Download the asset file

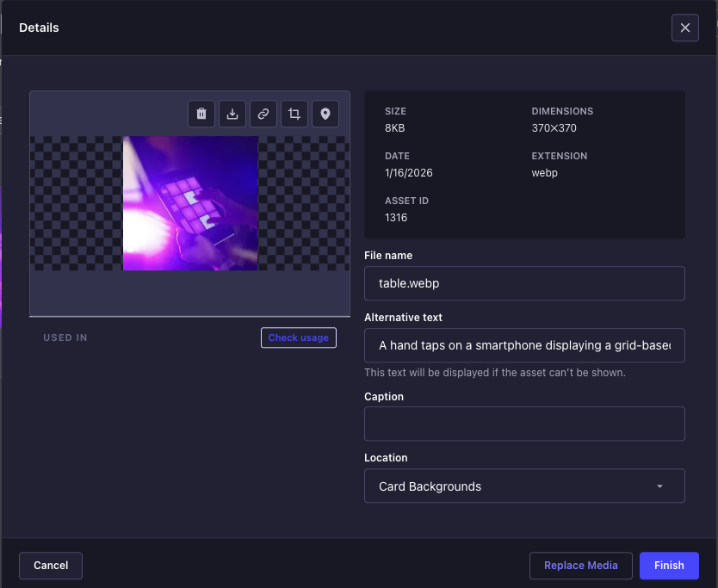coord(232,114)
